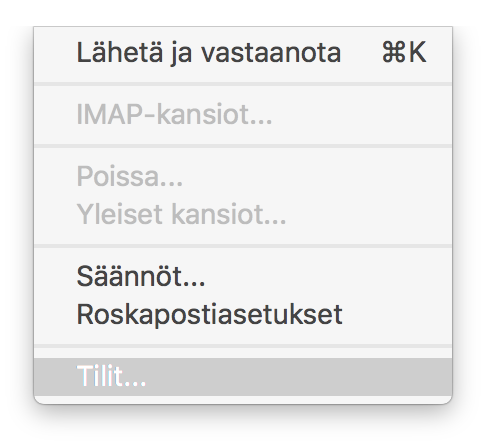The height and width of the screenshot is (446, 486).
Task: Click the dimmed Yleiset kansiot... entry
Action: 243,214
